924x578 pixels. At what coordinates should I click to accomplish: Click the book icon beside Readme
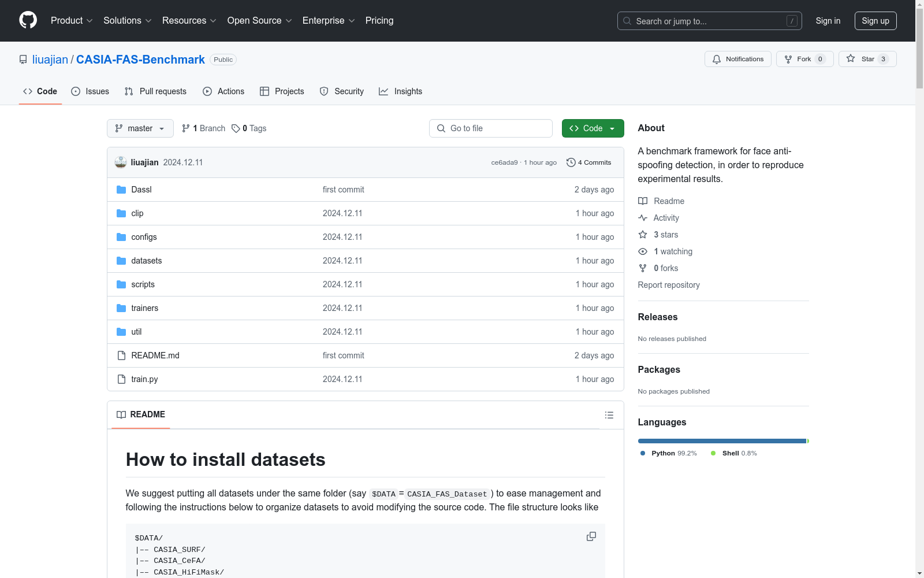(643, 201)
